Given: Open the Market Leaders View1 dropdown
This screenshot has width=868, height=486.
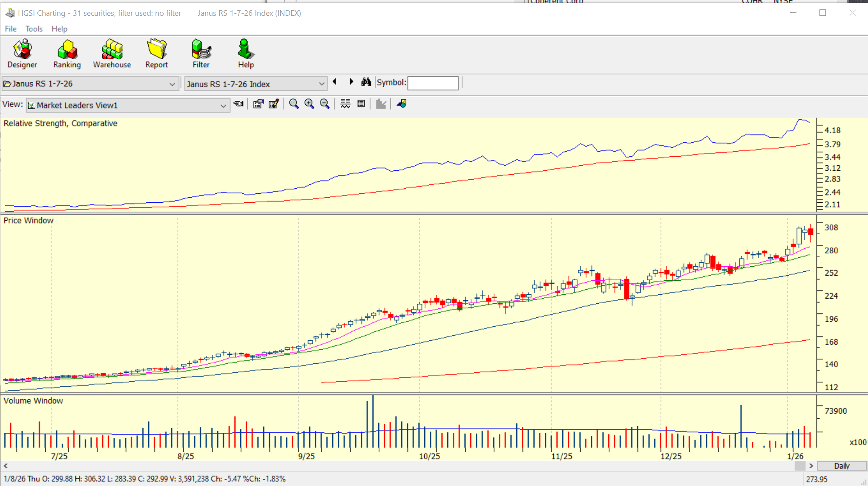Looking at the screenshot, I should 223,106.
